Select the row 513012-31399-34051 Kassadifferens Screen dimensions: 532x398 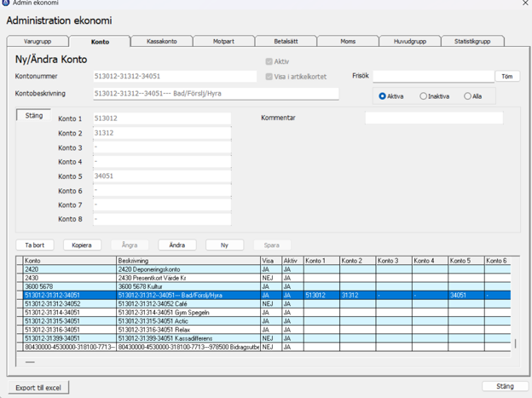tap(263, 338)
